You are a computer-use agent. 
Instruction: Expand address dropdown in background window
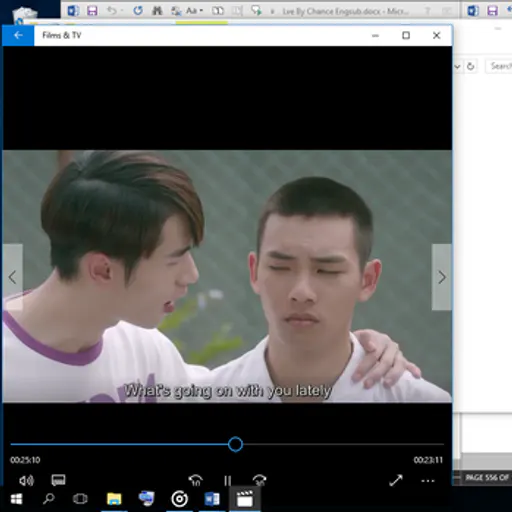coord(457,66)
